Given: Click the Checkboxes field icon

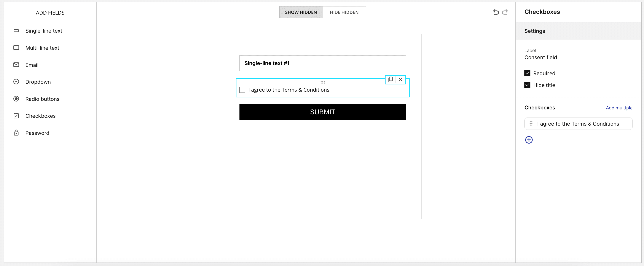Looking at the screenshot, I should click(16, 116).
